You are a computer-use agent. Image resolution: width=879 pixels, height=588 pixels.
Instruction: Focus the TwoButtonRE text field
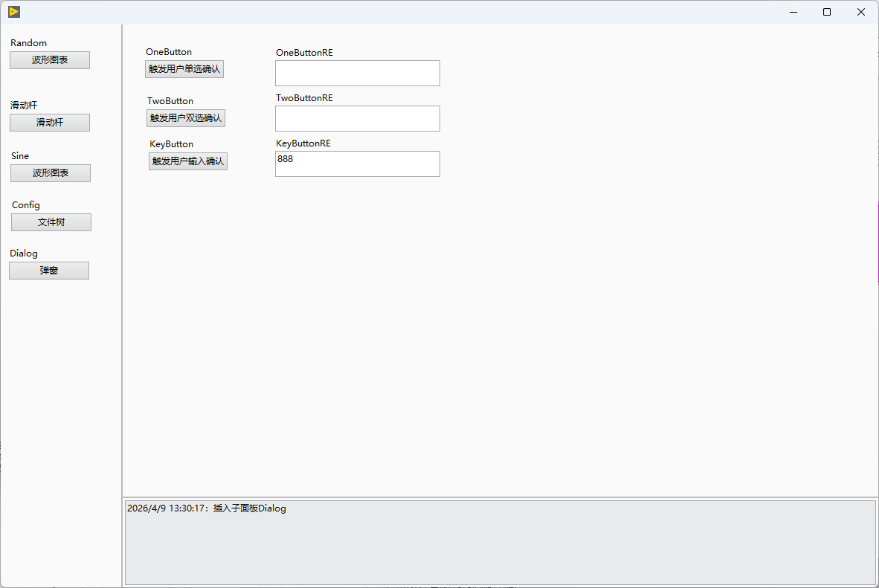point(358,118)
